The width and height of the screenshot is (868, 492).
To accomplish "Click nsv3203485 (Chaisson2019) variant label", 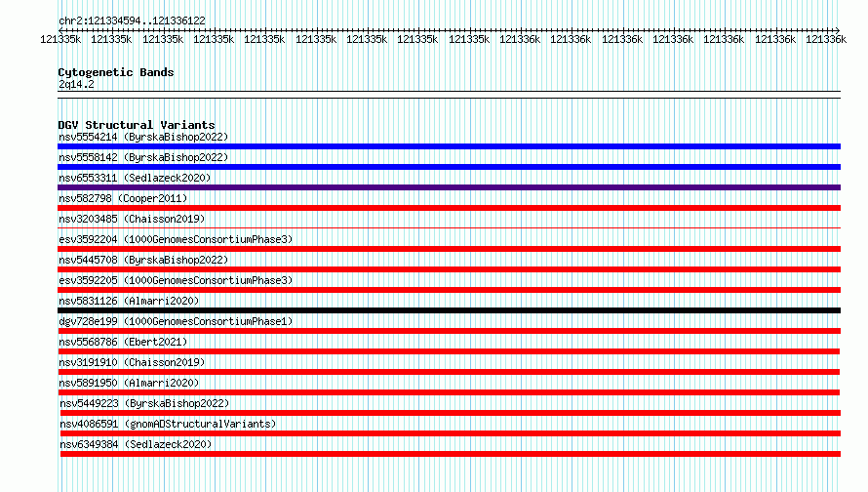I will click(x=132, y=219).
